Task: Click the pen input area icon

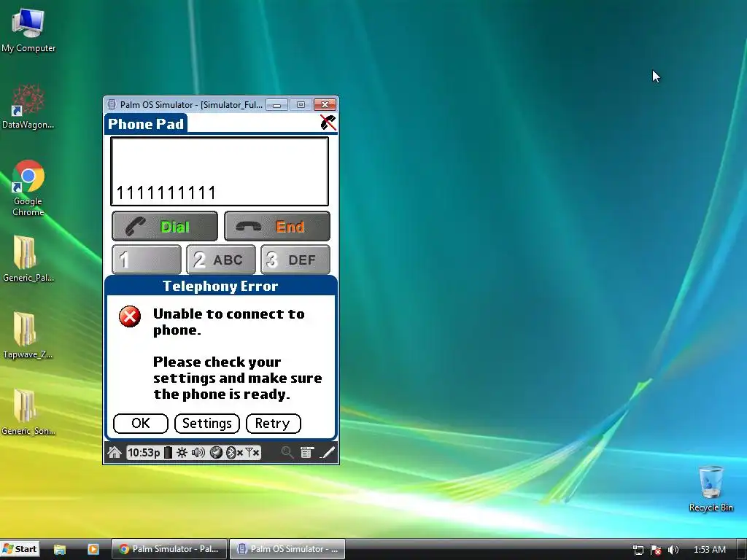Action: coord(328,452)
